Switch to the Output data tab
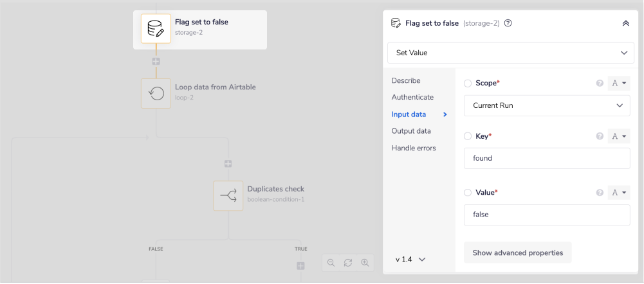 pos(411,131)
